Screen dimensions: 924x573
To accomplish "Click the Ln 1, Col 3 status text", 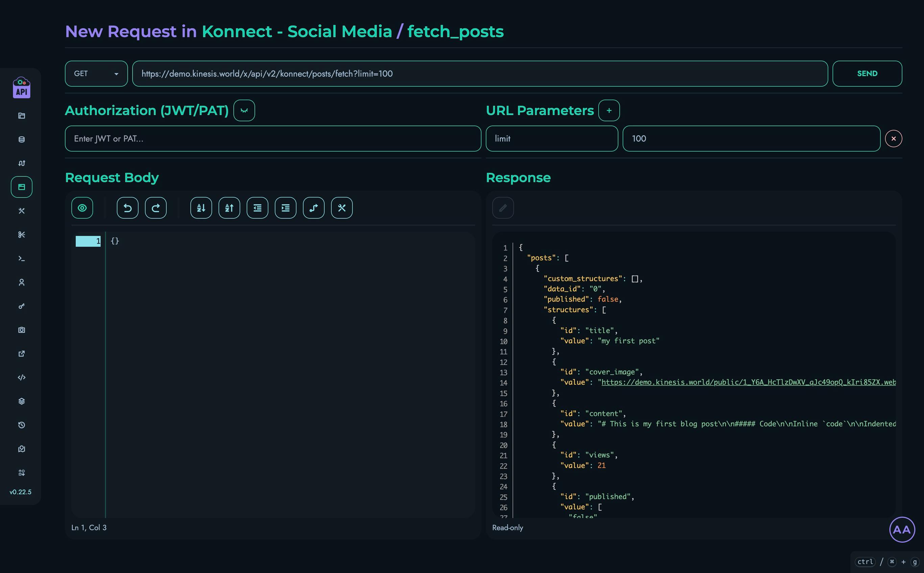I will [89, 527].
